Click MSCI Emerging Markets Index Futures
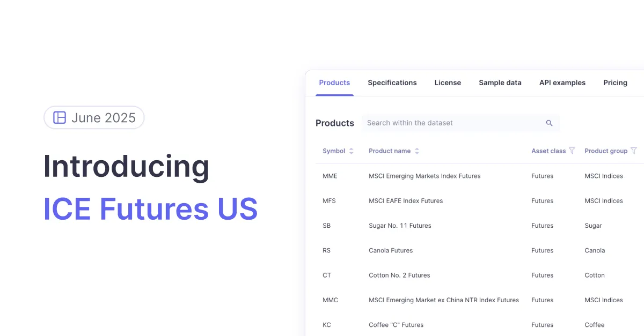Image resolution: width=644 pixels, height=336 pixels. click(x=425, y=176)
